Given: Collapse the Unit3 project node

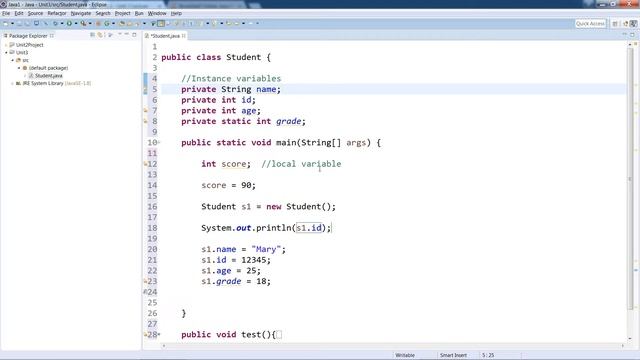Looking at the screenshot, I should (6, 53).
